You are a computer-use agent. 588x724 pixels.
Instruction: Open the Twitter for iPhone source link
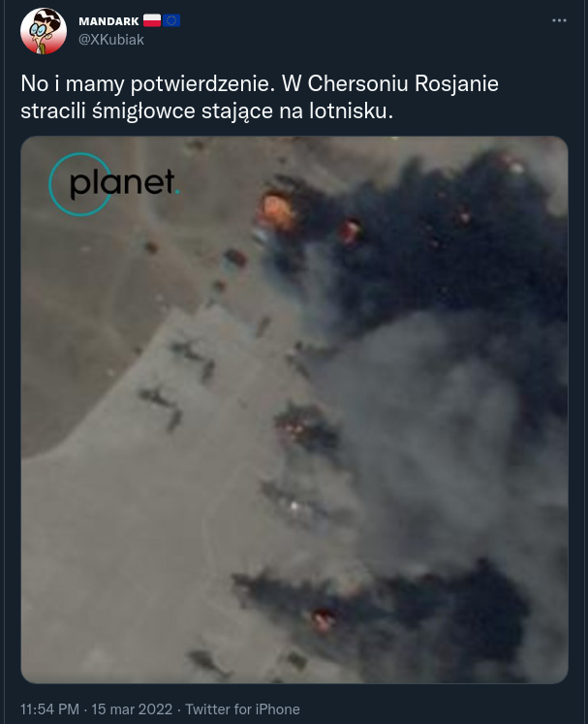242,709
